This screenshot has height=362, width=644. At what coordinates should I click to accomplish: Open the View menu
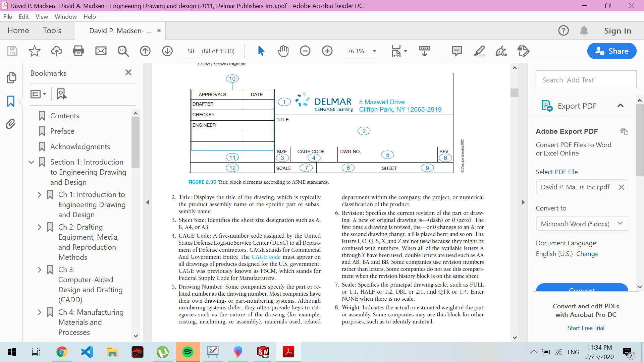click(x=42, y=16)
